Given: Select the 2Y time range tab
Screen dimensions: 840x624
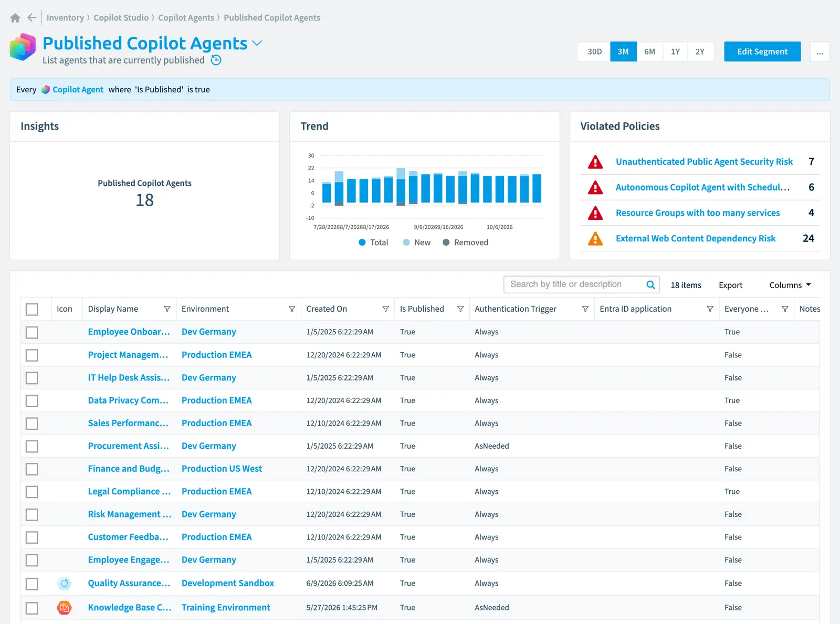Looking at the screenshot, I should point(700,51).
